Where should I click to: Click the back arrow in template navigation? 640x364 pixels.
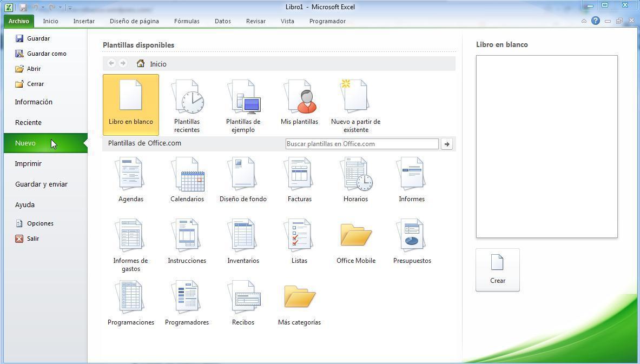coord(111,63)
